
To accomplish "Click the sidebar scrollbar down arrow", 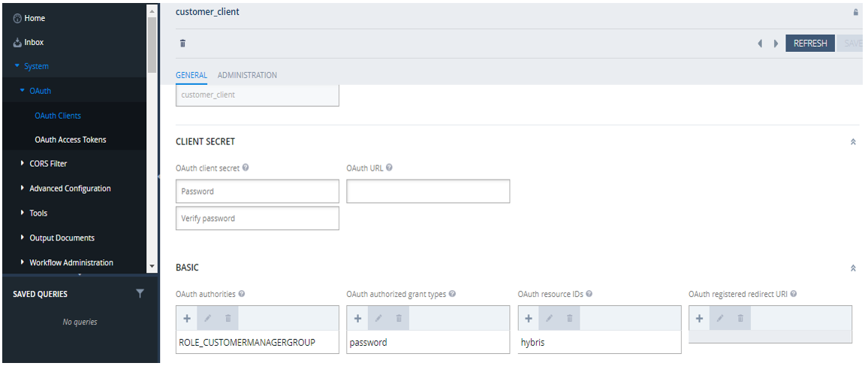I will point(153,266).
